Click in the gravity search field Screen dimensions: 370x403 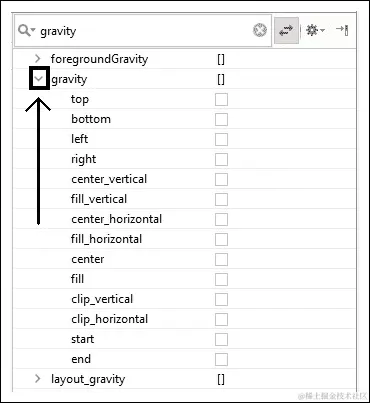click(143, 31)
